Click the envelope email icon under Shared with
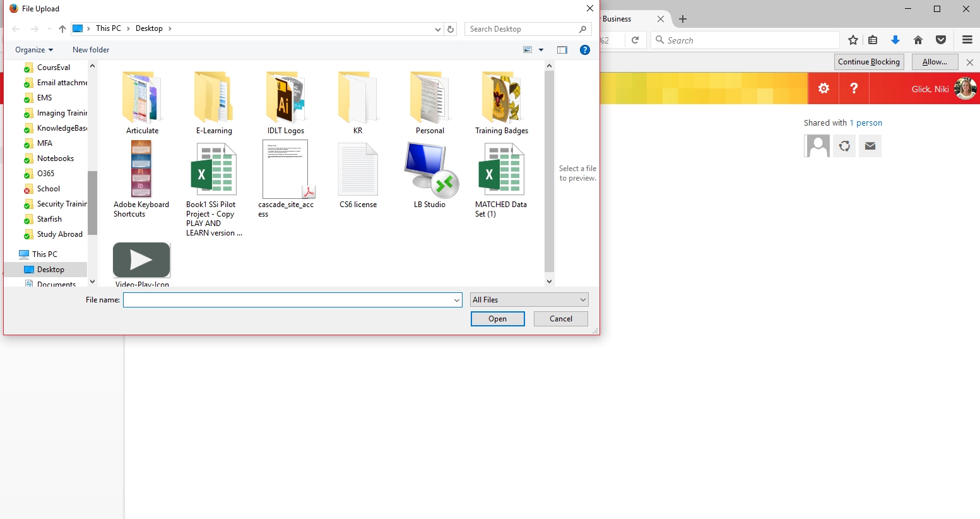Viewport: 980px width, 519px height. point(870,146)
